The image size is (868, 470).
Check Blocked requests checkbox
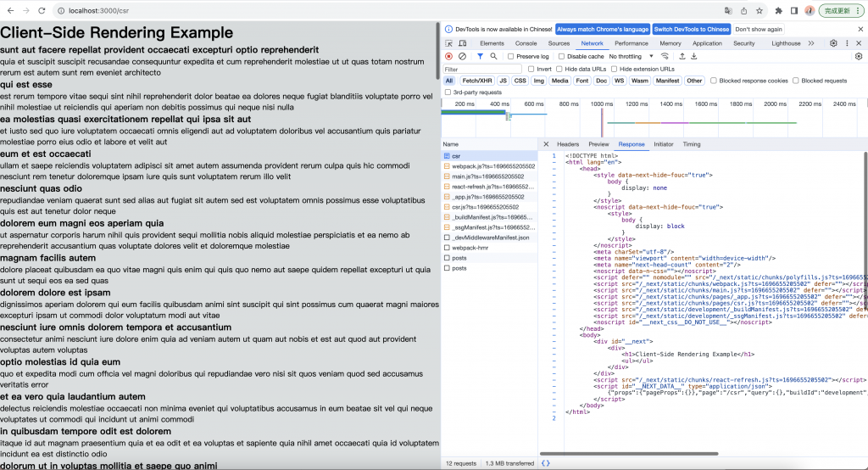tap(795, 81)
